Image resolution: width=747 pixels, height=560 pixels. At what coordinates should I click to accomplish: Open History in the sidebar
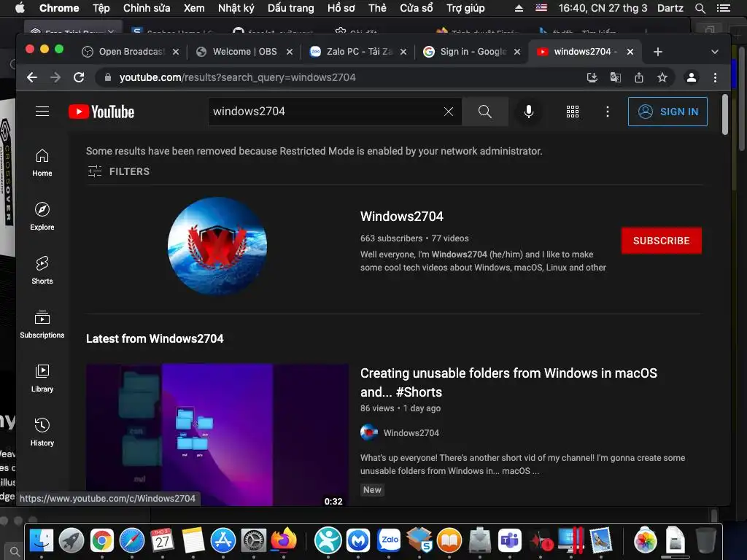tap(42, 432)
